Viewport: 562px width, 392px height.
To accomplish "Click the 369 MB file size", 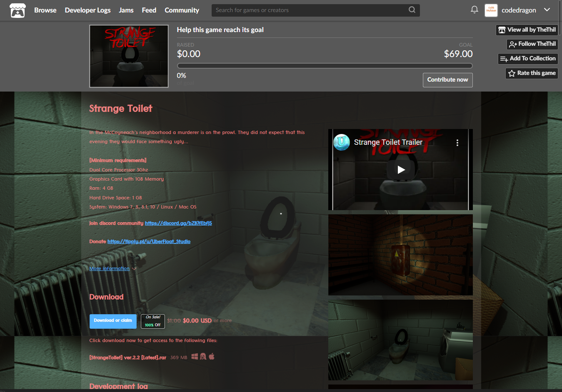I will click(x=179, y=357).
